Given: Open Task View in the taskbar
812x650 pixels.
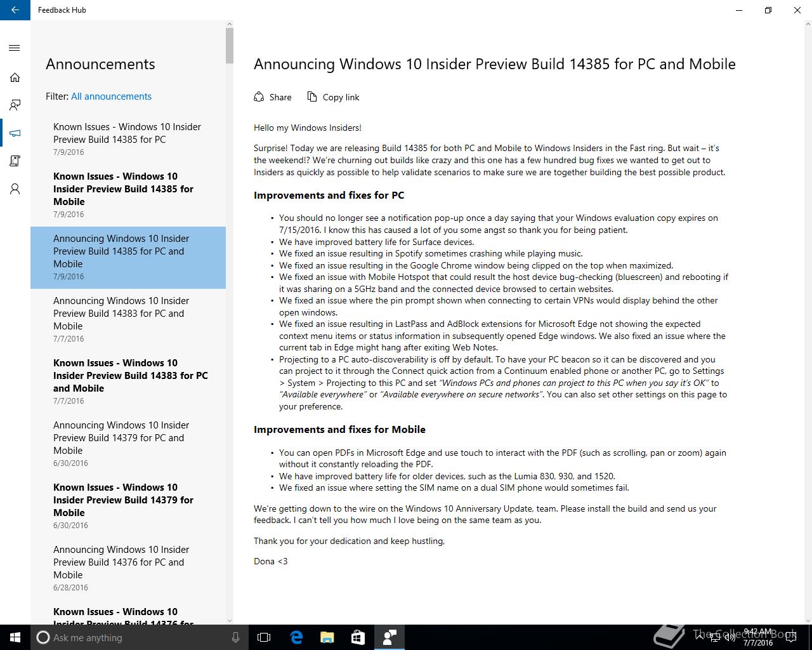Looking at the screenshot, I should click(264, 637).
